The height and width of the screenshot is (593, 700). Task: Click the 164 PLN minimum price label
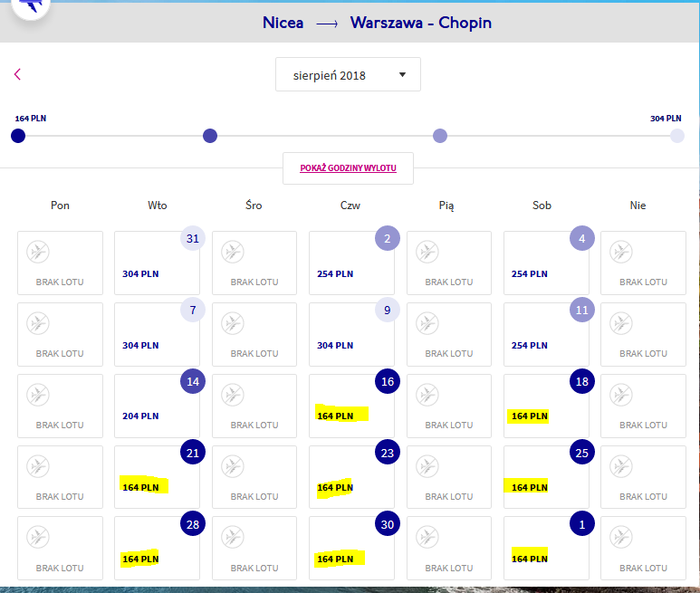[x=31, y=119]
